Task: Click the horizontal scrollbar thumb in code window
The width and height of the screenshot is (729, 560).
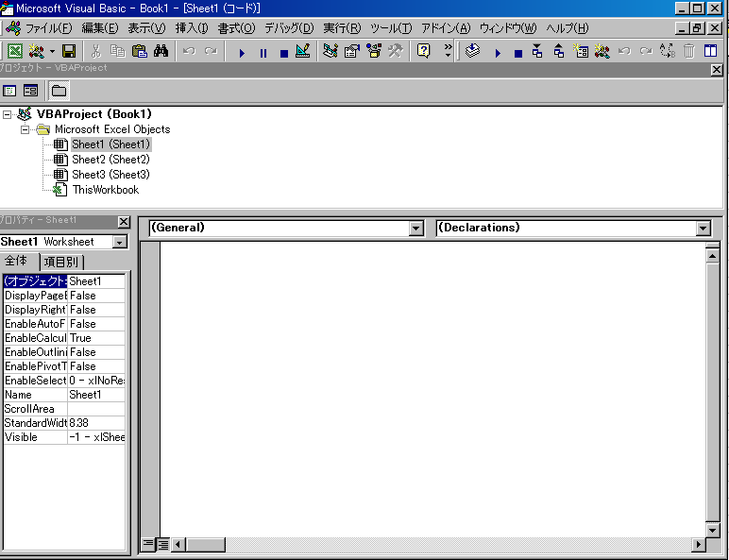Action: [x=205, y=544]
